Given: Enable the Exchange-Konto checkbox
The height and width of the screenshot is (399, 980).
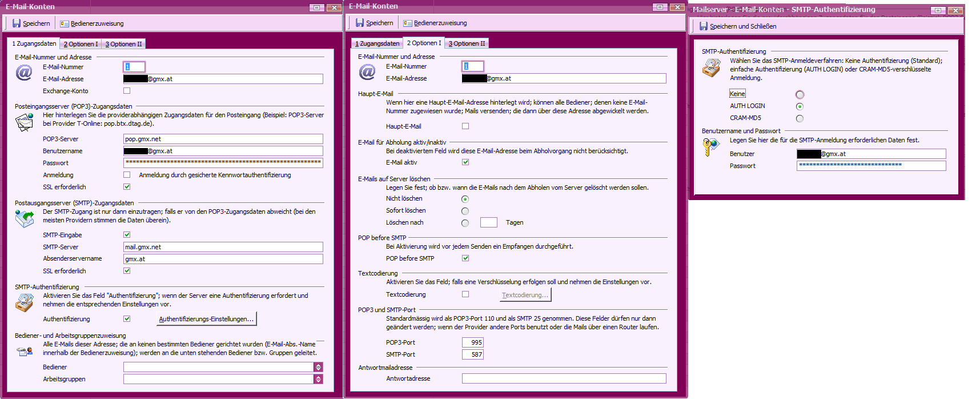Looking at the screenshot, I should click(127, 91).
